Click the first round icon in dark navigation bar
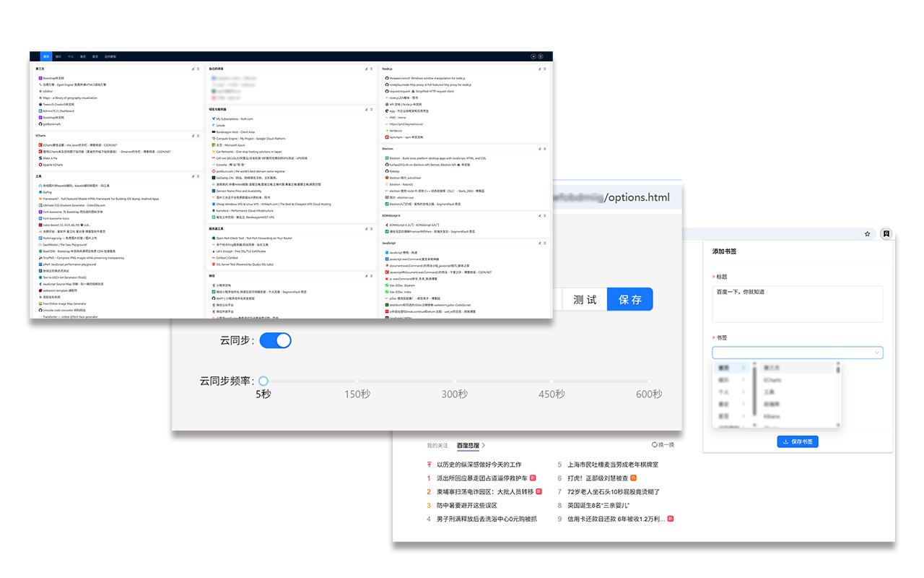The width and height of the screenshot is (924, 578). click(x=533, y=56)
